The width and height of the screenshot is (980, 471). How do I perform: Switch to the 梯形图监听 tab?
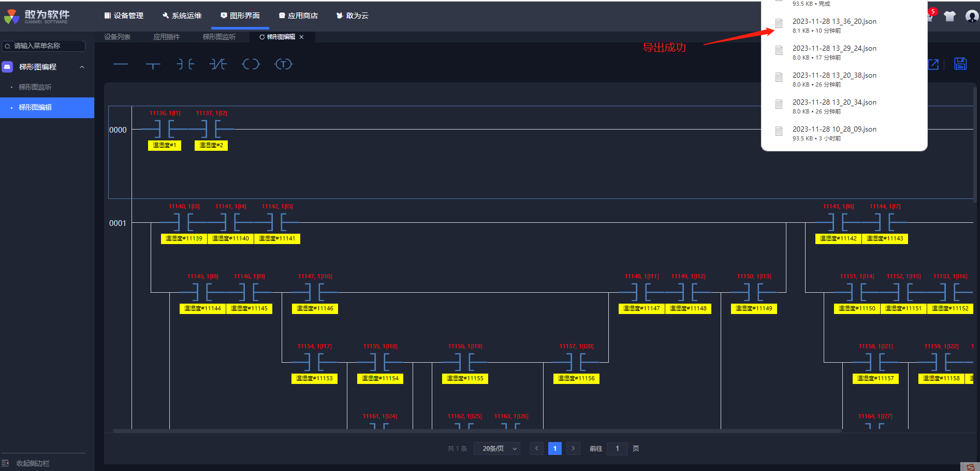[219, 37]
